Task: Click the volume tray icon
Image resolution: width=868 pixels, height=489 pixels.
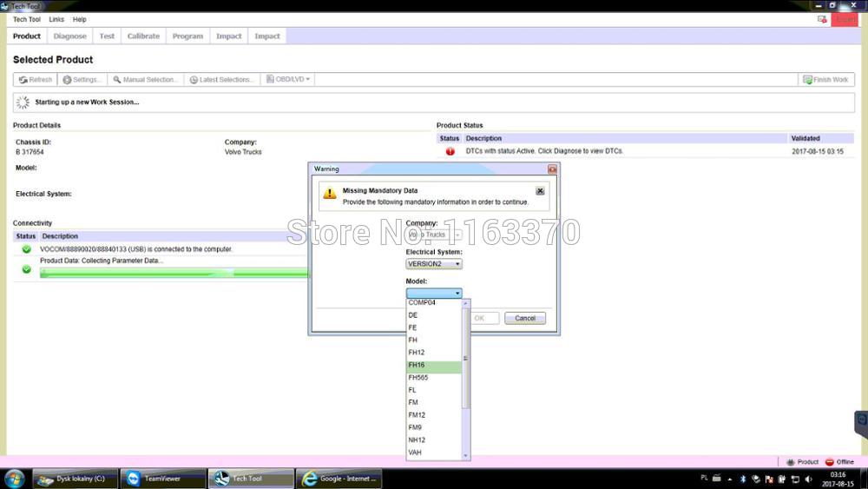Action: point(808,479)
